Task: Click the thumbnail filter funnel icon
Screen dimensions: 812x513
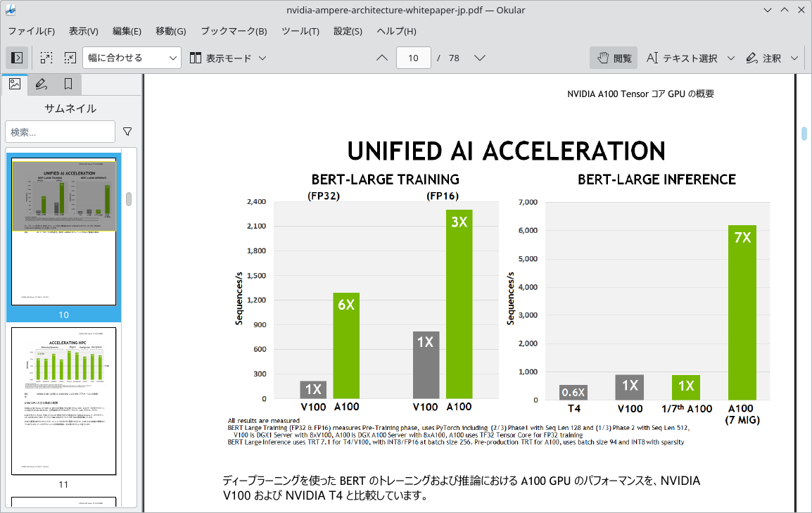Action: point(127,132)
